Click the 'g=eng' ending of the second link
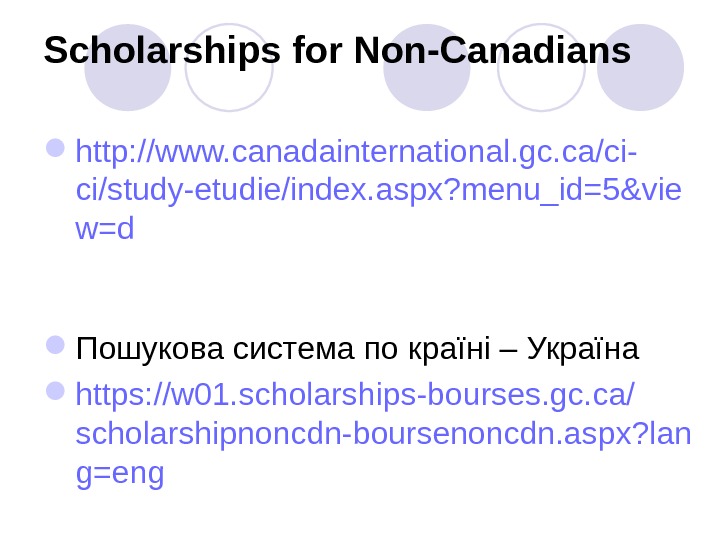Image resolution: width=720 pixels, height=540 pixels. 119,475
